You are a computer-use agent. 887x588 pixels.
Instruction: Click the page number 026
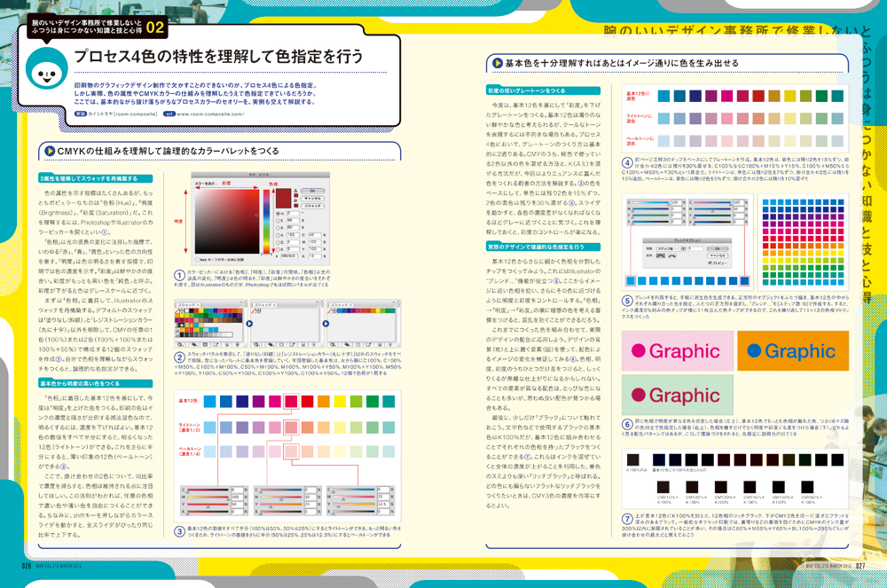(26, 566)
